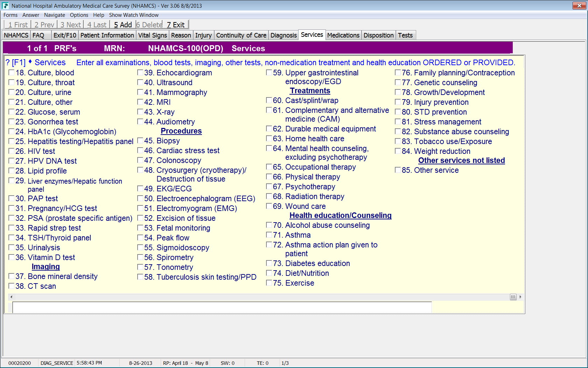Switch to the Medications tab

343,35
